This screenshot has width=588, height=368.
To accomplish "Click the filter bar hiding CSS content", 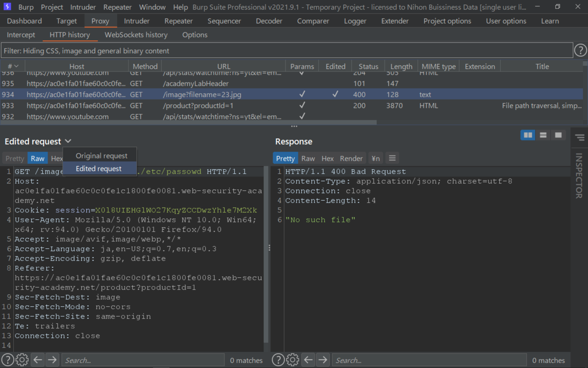I will pyautogui.click(x=287, y=51).
